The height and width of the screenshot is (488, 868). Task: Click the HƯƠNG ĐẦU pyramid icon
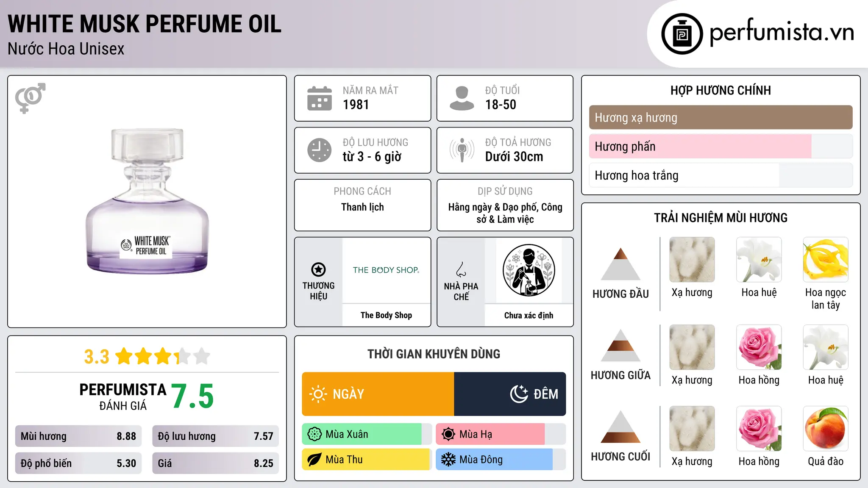click(x=620, y=264)
